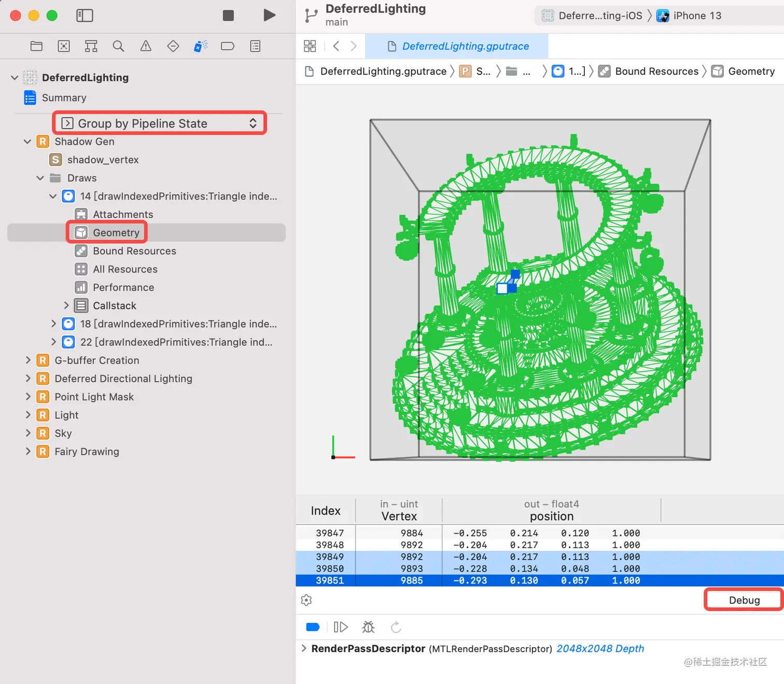
Task: Click the reload shaders refresh icon
Action: click(x=396, y=627)
